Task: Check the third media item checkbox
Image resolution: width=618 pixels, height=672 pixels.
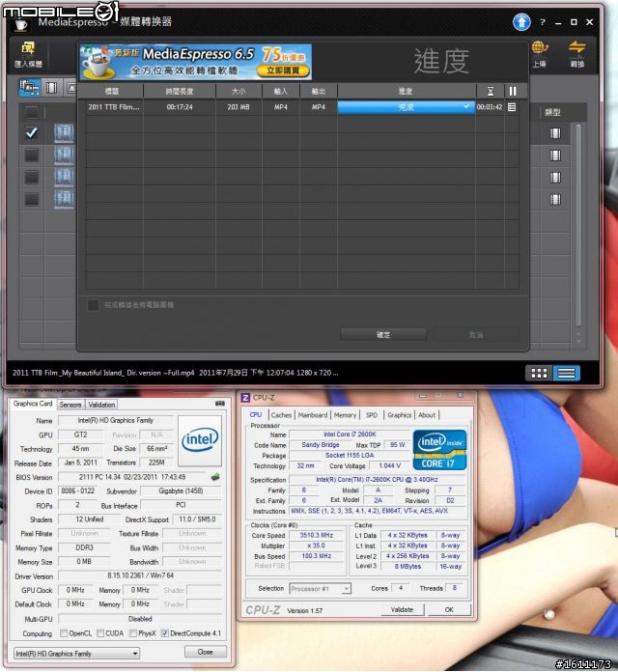Action: (x=31, y=178)
